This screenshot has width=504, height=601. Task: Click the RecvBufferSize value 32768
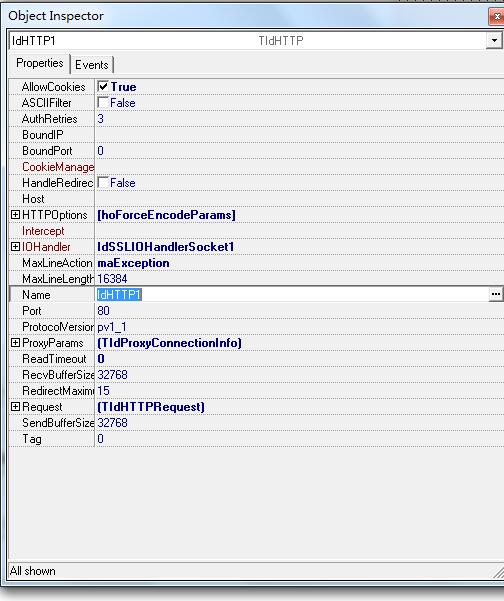(112, 375)
